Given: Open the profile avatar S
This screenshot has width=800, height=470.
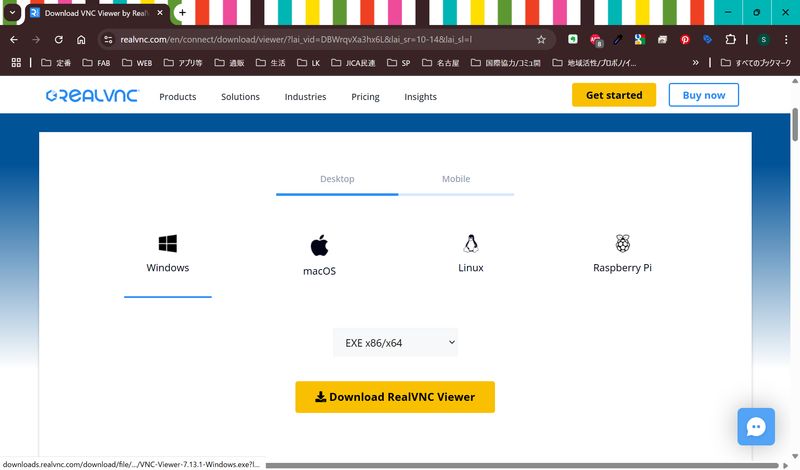Looking at the screenshot, I should click(764, 39).
